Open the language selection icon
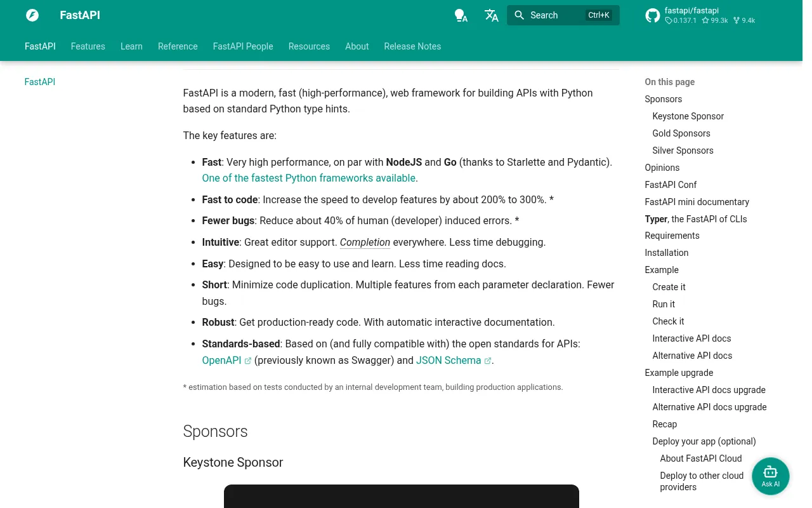This screenshot has width=812, height=508. (x=492, y=15)
